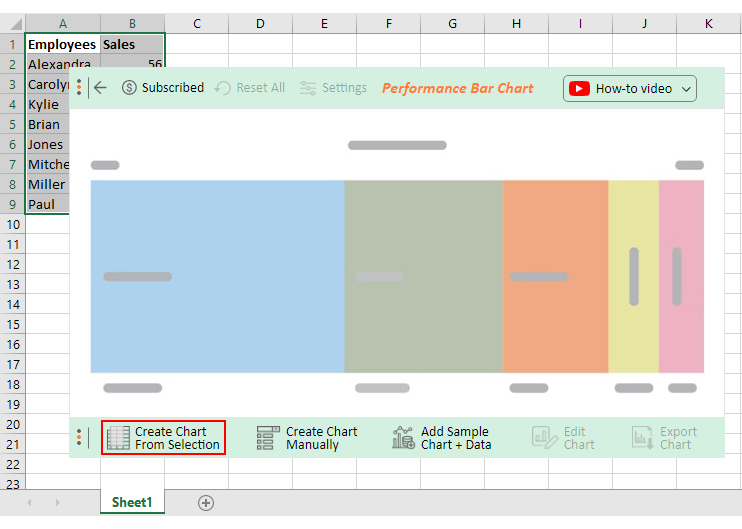Click the YouTube play icon
Image resolution: width=742 pixels, height=529 pixels.
(x=579, y=88)
